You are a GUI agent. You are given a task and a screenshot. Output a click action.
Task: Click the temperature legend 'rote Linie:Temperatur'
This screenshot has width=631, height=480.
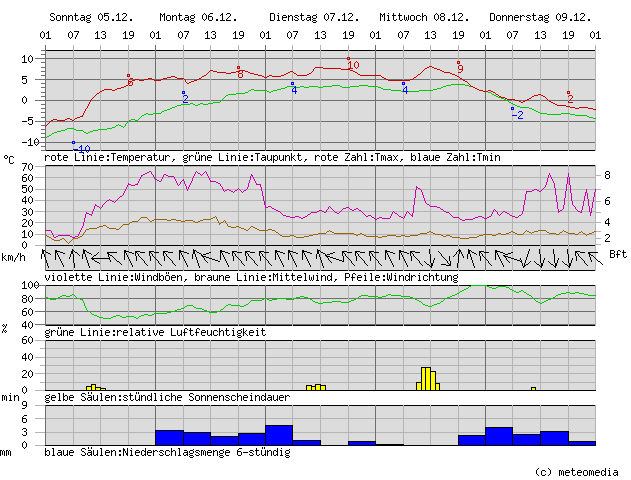107,157
